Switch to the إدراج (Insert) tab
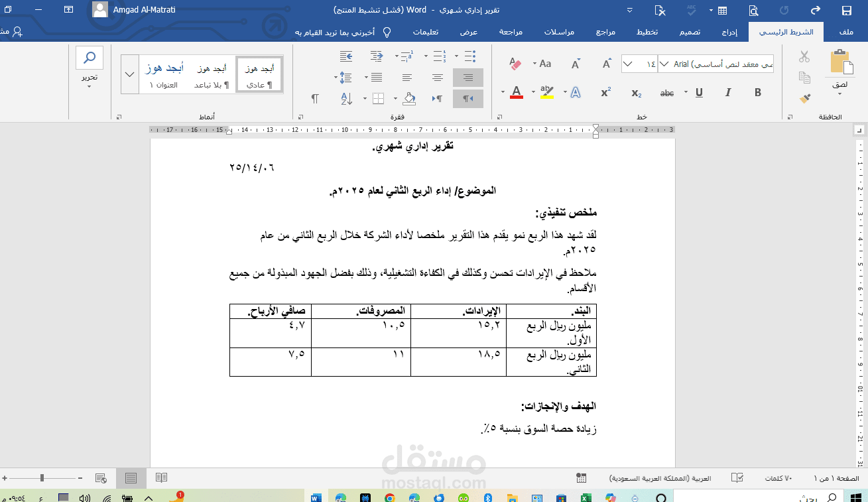868x502 pixels. [x=730, y=32]
